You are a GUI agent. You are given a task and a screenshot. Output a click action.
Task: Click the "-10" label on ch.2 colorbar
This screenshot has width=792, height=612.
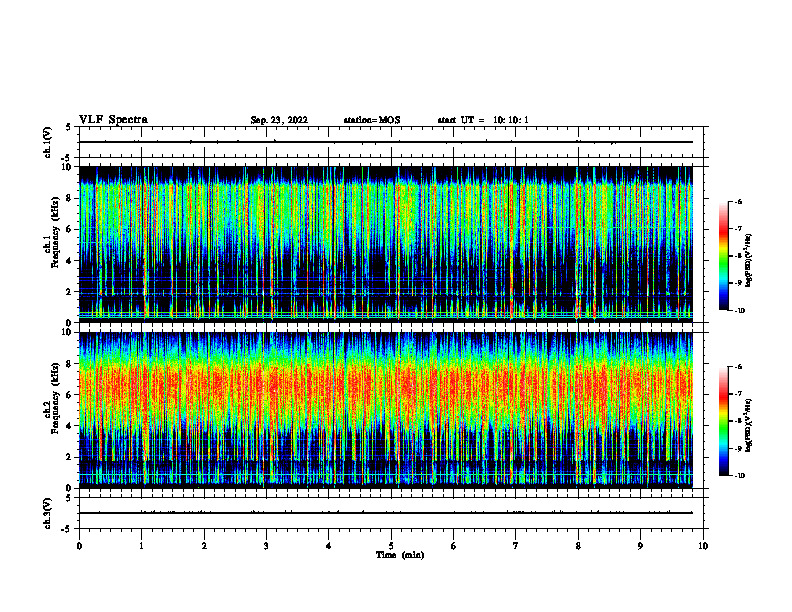pyautogui.click(x=739, y=476)
